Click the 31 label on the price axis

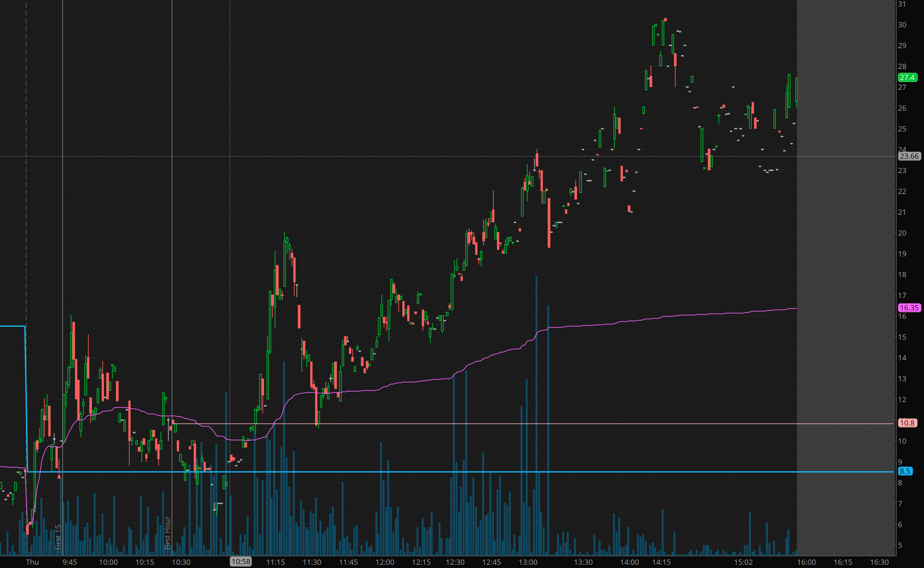click(x=902, y=4)
